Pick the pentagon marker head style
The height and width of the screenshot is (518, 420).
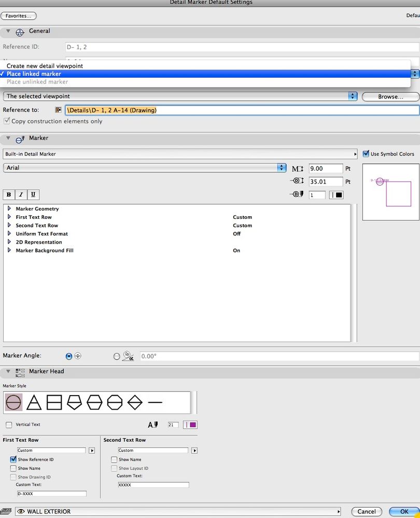pyautogui.click(x=74, y=402)
